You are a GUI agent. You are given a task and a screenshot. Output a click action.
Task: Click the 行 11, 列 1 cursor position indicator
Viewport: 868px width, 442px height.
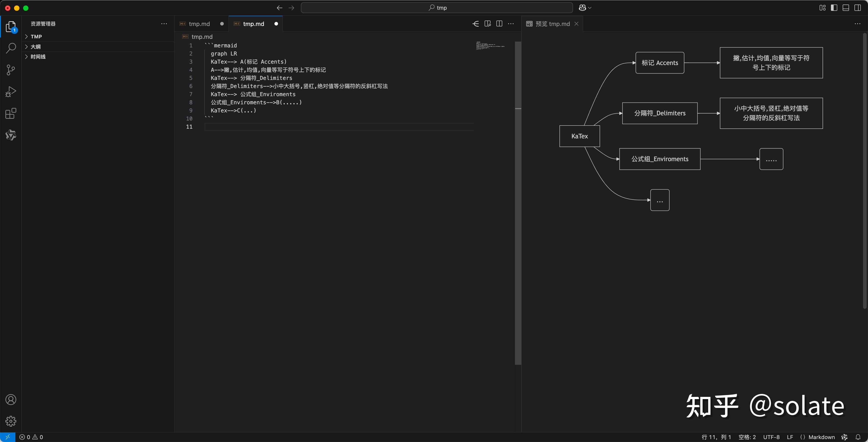pos(716,437)
